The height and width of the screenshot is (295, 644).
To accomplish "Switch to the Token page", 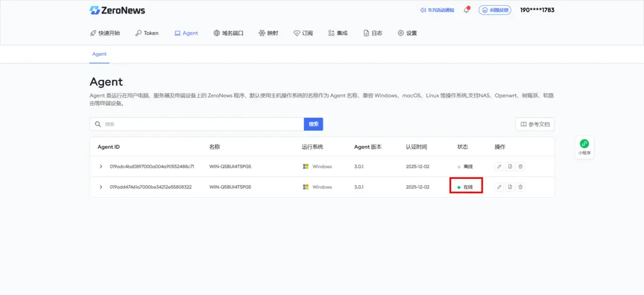I will click(147, 33).
